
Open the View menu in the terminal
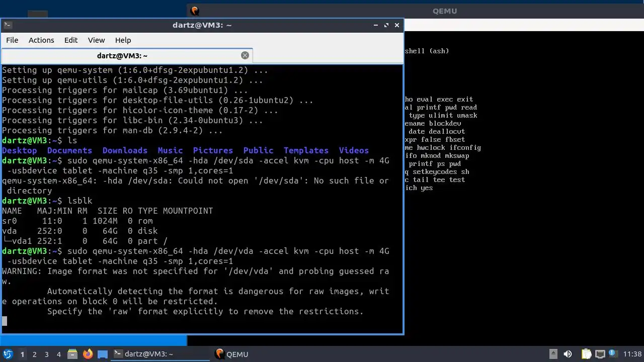96,40
